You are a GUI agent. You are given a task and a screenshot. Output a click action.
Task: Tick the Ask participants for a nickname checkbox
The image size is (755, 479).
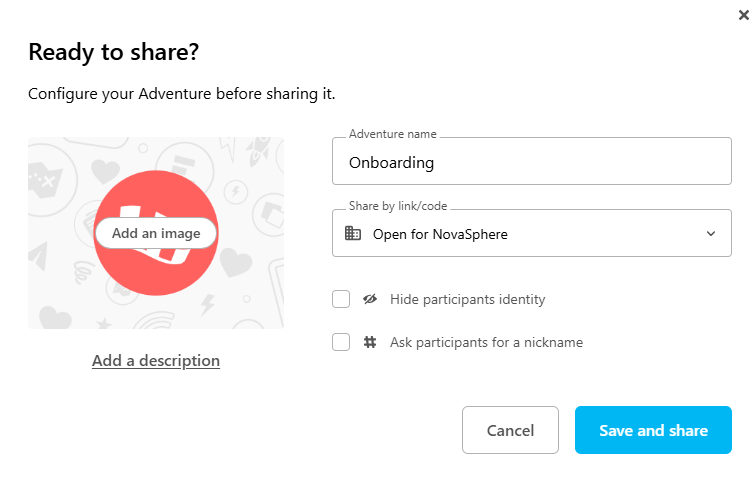[341, 342]
